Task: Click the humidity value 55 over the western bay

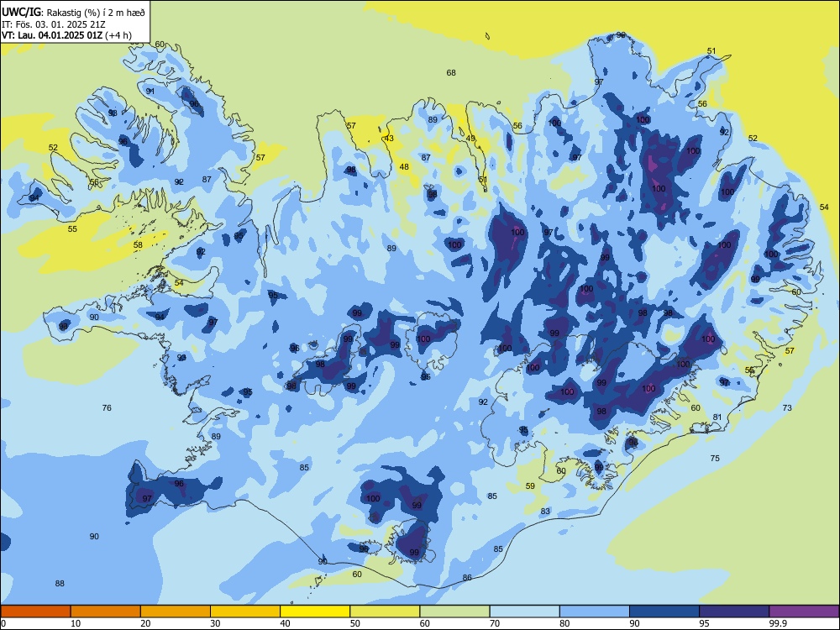Action: click(72, 228)
